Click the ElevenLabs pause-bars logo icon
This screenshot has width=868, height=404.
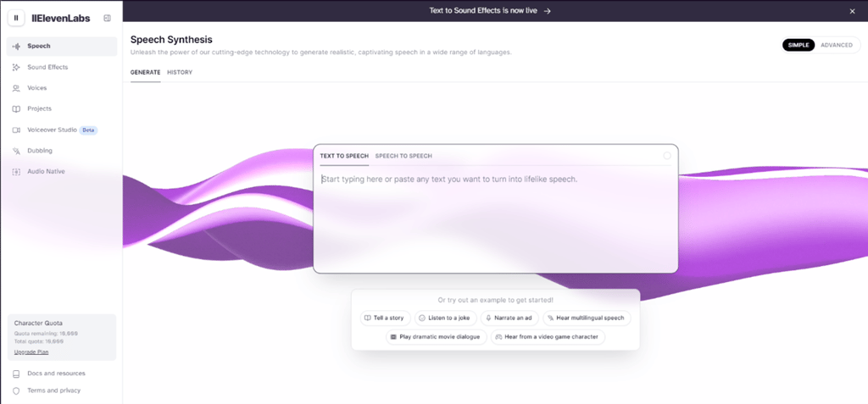tap(16, 18)
